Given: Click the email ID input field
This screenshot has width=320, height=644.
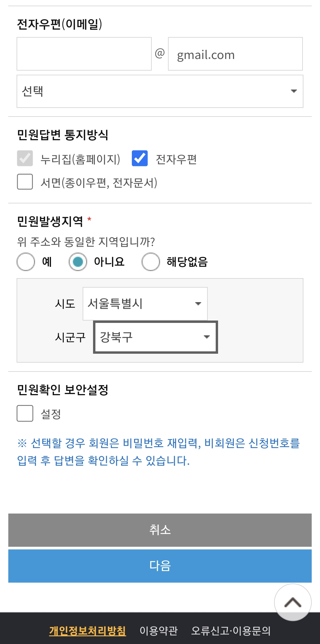Looking at the screenshot, I should point(84,53).
